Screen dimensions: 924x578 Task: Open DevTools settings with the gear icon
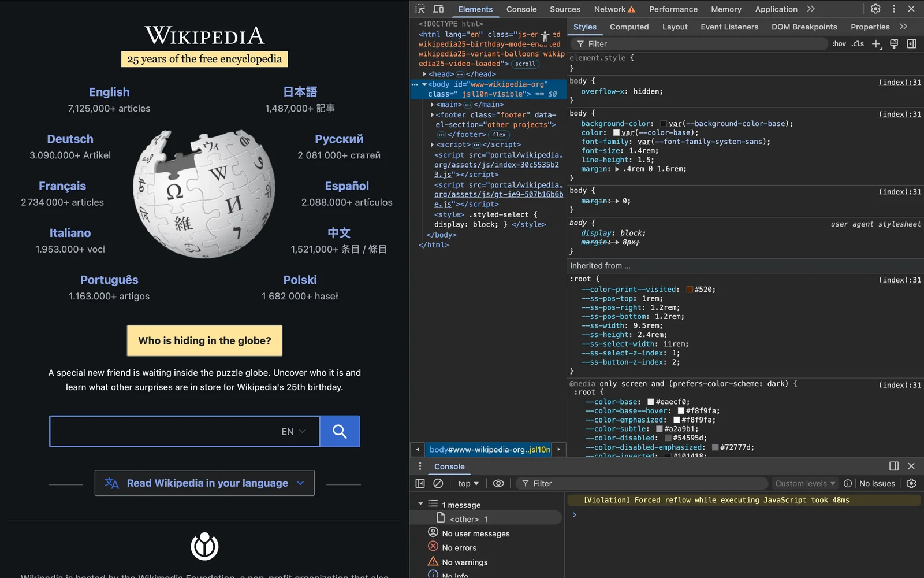pos(875,9)
